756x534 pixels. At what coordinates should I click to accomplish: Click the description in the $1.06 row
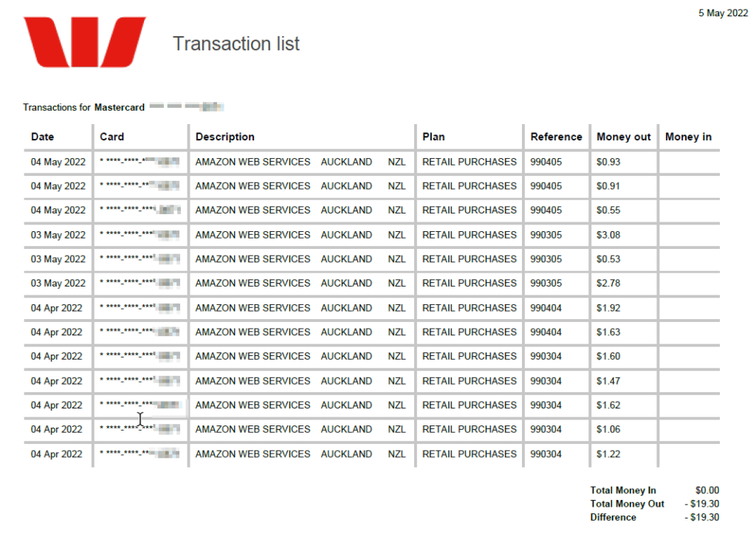300,429
